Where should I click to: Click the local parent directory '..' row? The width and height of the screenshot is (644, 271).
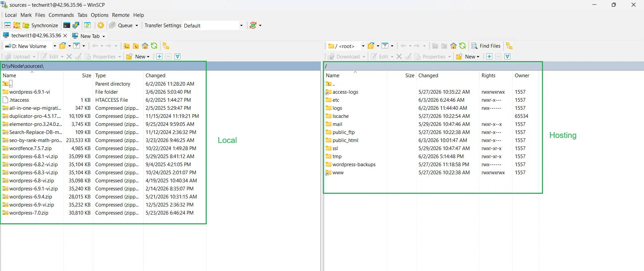click(x=8, y=84)
